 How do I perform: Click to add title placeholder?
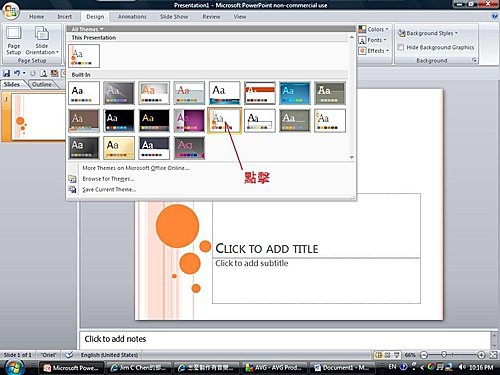[316, 225]
